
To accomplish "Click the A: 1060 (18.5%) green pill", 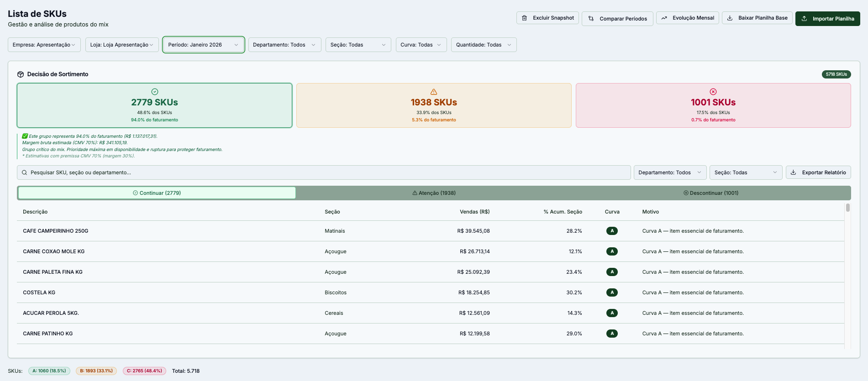I will click(49, 371).
